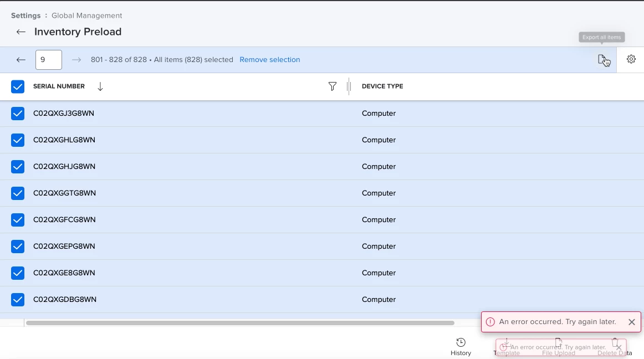Uncheck the row C02QXGDBG8WN

coord(18,300)
